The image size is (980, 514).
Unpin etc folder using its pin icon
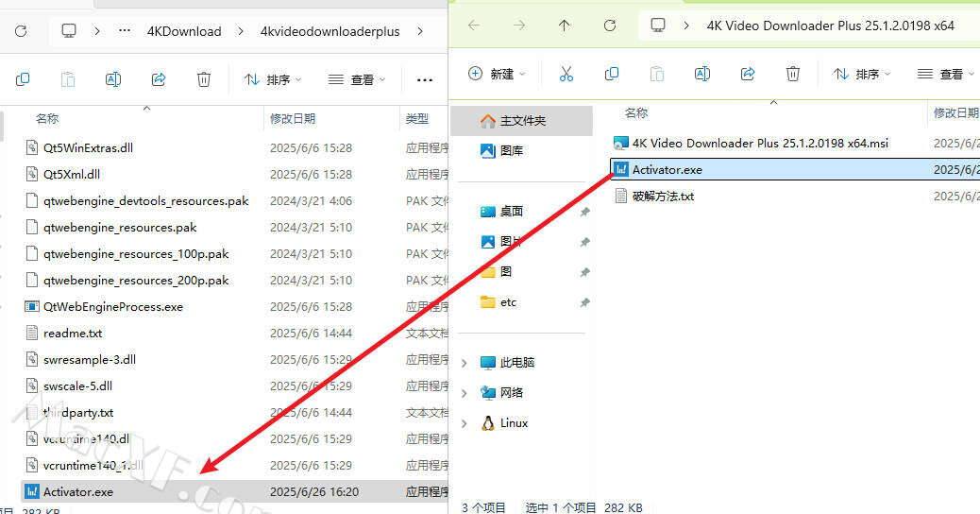tap(584, 302)
